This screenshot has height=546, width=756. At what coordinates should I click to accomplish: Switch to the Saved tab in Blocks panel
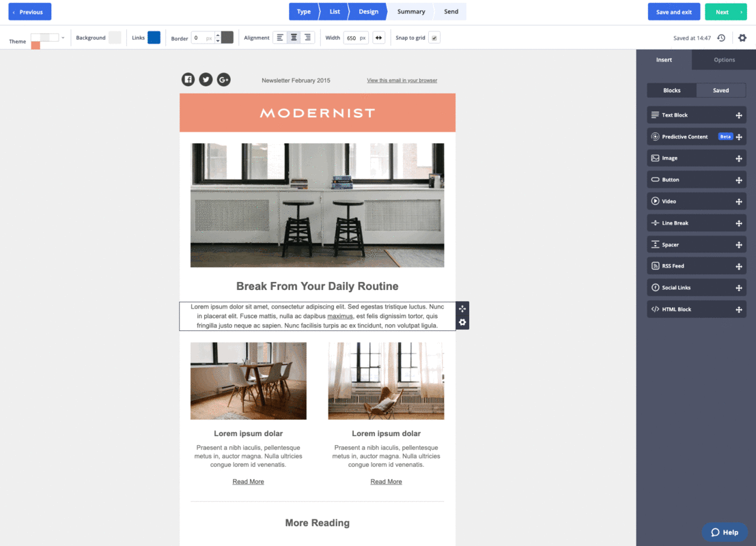pos(721,90)
